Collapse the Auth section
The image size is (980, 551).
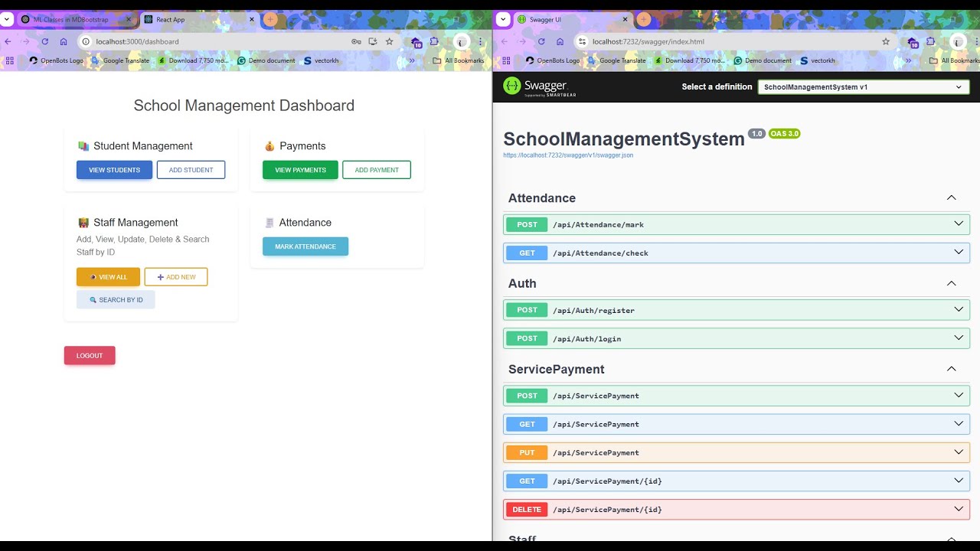[951, 283]
